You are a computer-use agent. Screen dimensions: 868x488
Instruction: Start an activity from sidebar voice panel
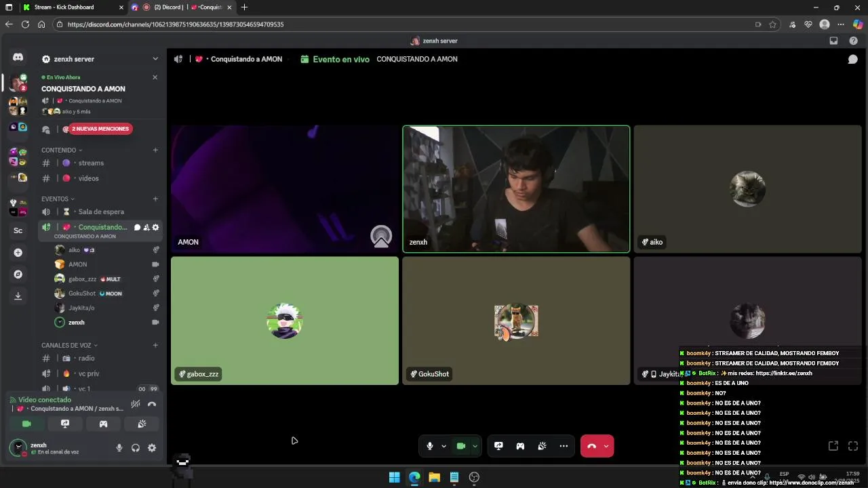[x=103, y=424]
